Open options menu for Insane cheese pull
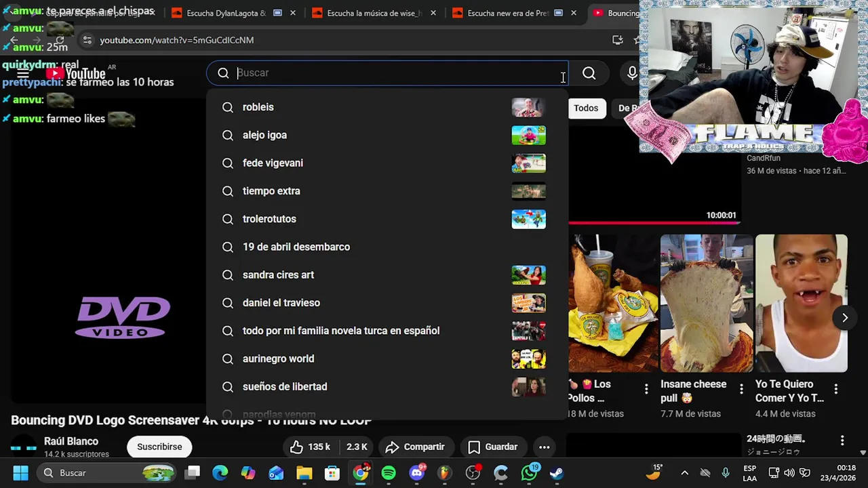This screenshot has width=868, height=488. [x=741, y=389]
